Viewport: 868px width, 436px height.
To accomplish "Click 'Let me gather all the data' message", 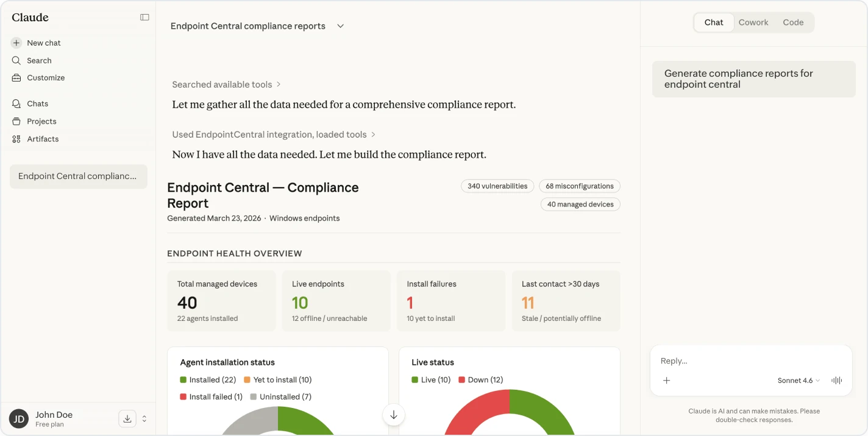I will pos(344,105).
